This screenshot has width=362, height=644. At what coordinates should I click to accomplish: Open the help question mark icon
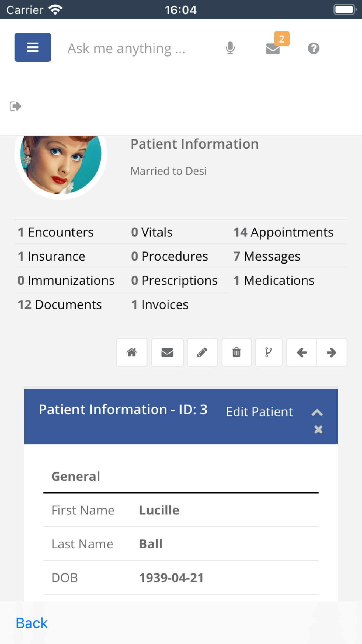(314, 48)
